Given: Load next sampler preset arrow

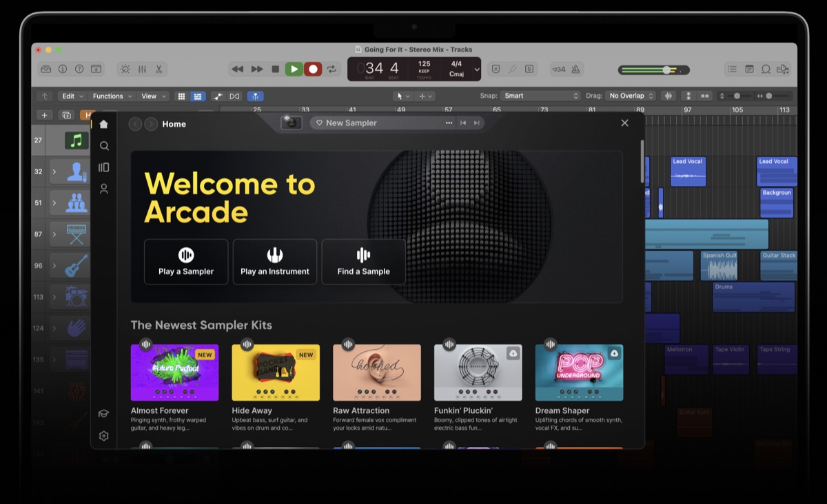Looking at the screenshot, I should click(x=476, y=123).
